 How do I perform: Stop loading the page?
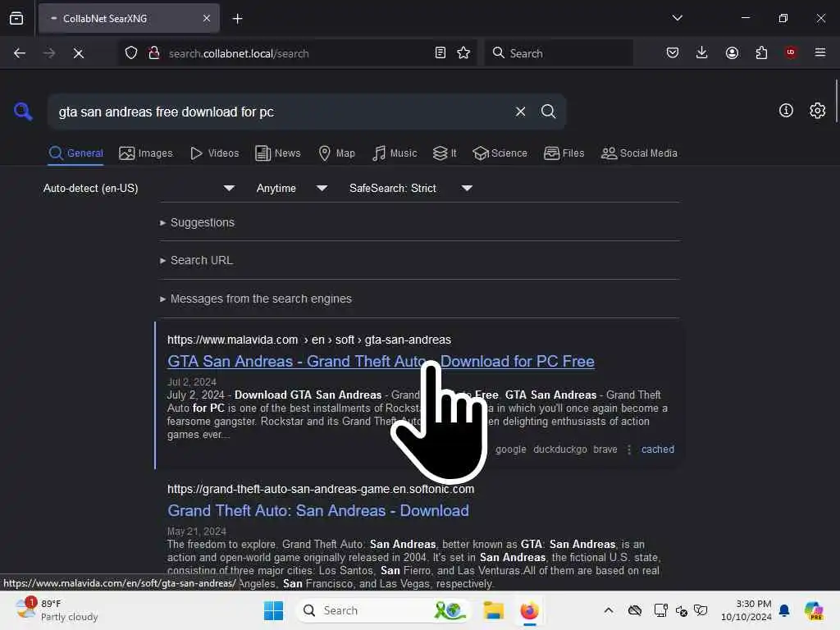(x=78, y=53)
